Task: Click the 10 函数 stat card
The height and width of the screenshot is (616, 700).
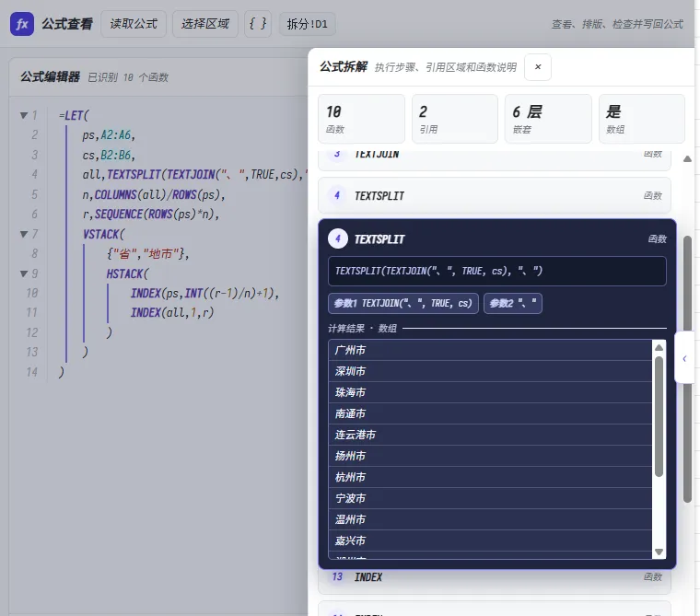Action: (x=361, y=119)
